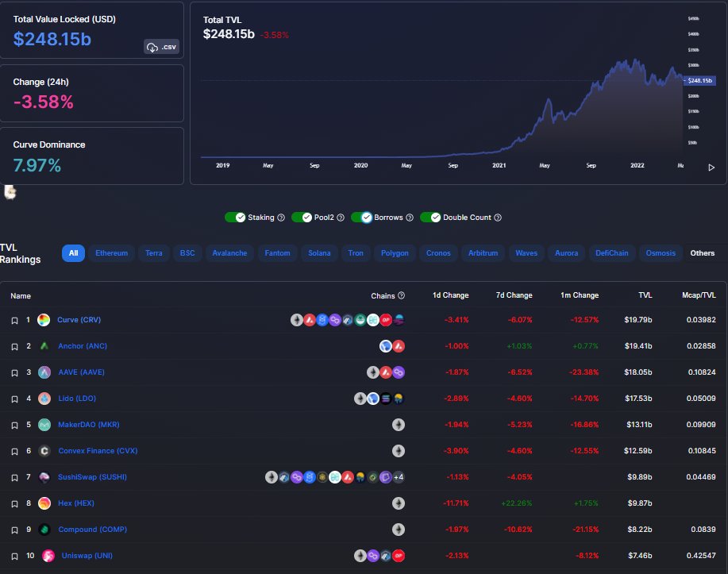Click the Curve protocol logo

44,320
